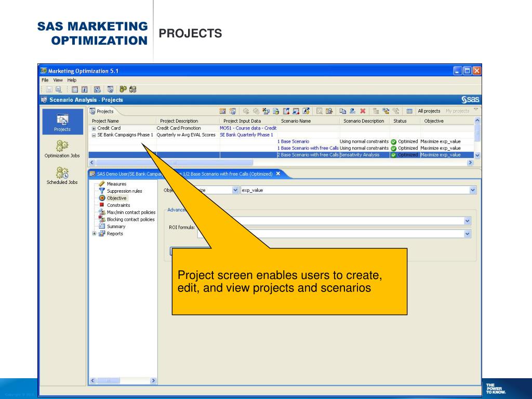532x399 pixels.
Task: Close the Base Scenario with free Calls tab
Action: coord(278,174)
